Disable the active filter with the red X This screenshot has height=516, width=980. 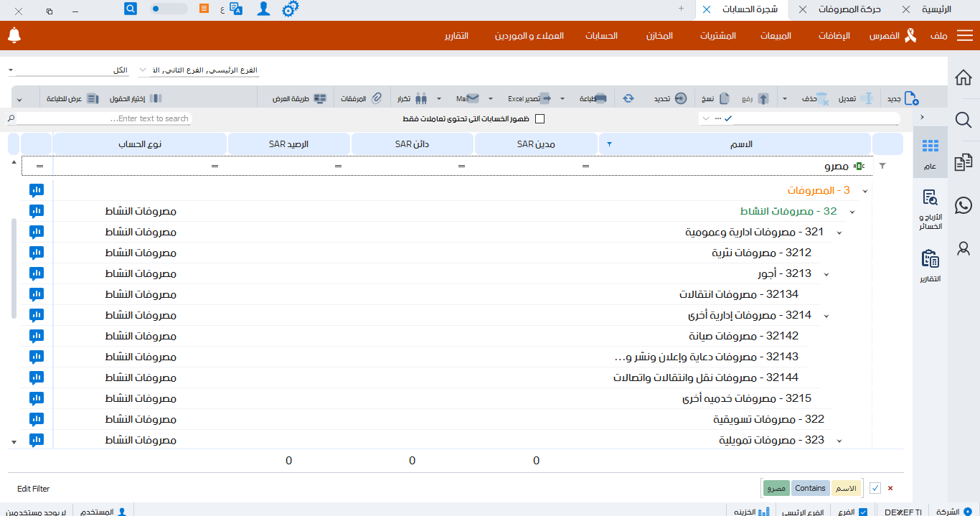pyautogui.click(x=890, y=487)
